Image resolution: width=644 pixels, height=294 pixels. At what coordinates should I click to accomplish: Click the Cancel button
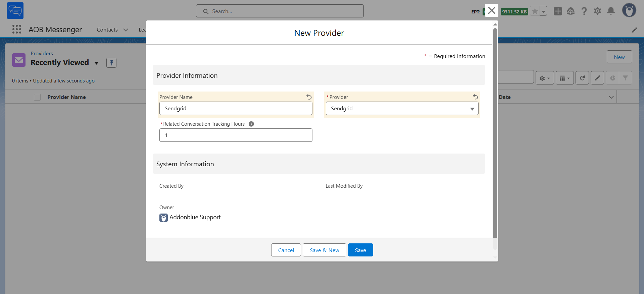[x=286, y=250]
